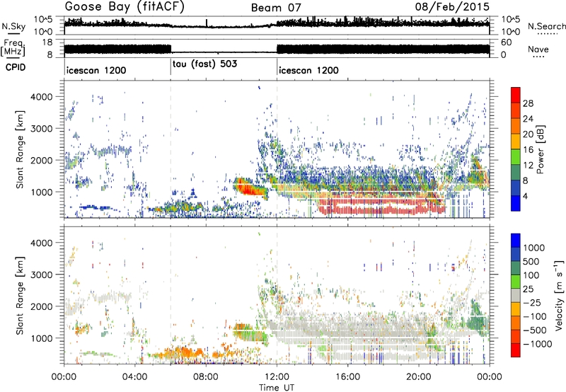Image resolution: width=566 pixels, height=392 pixels.
Task: Click the '-1000' velocity colorbar value
Action: tap(538, 344)
